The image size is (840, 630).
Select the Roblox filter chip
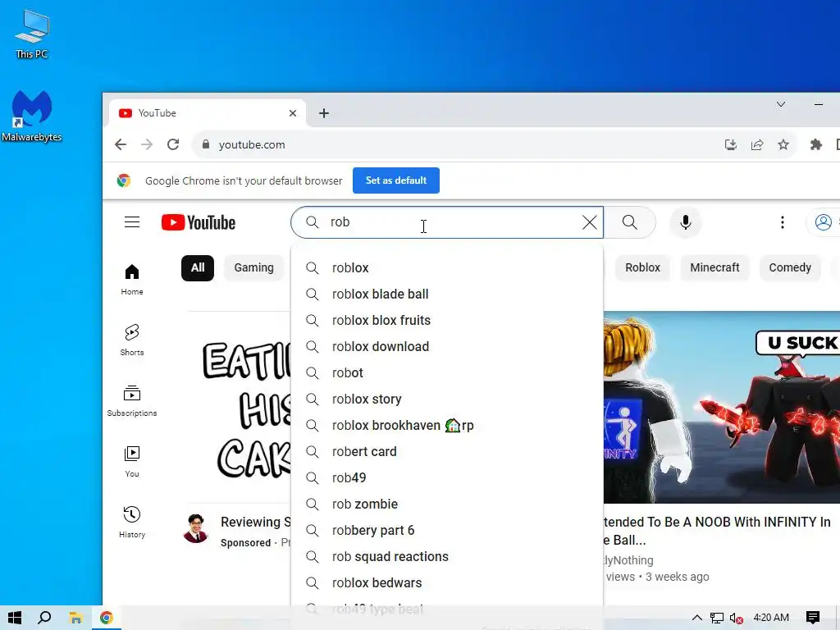click(x=642, y=268)
